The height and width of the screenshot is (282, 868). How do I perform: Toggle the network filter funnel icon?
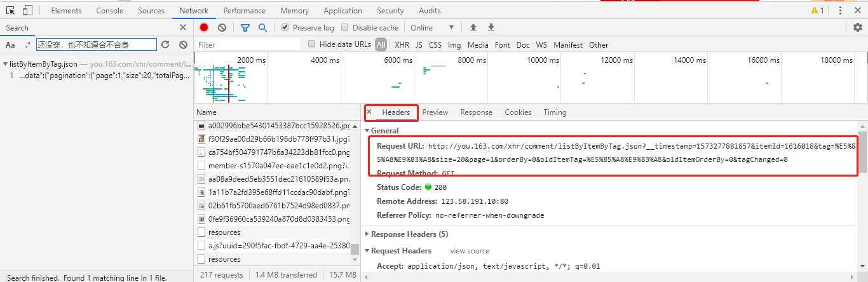click(x=245, y=27)
